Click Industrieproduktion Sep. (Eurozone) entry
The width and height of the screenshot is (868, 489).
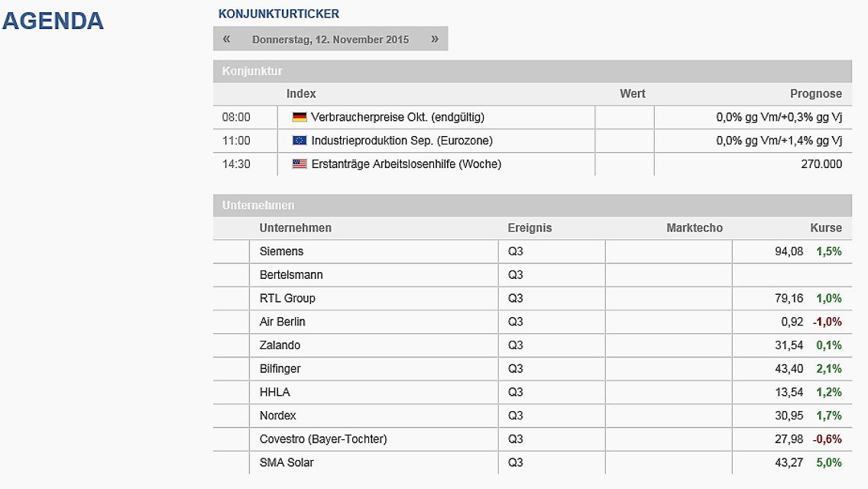point(402,141)
